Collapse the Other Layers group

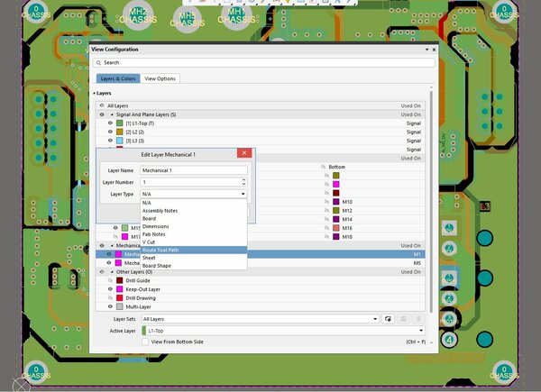click(112, 271)
